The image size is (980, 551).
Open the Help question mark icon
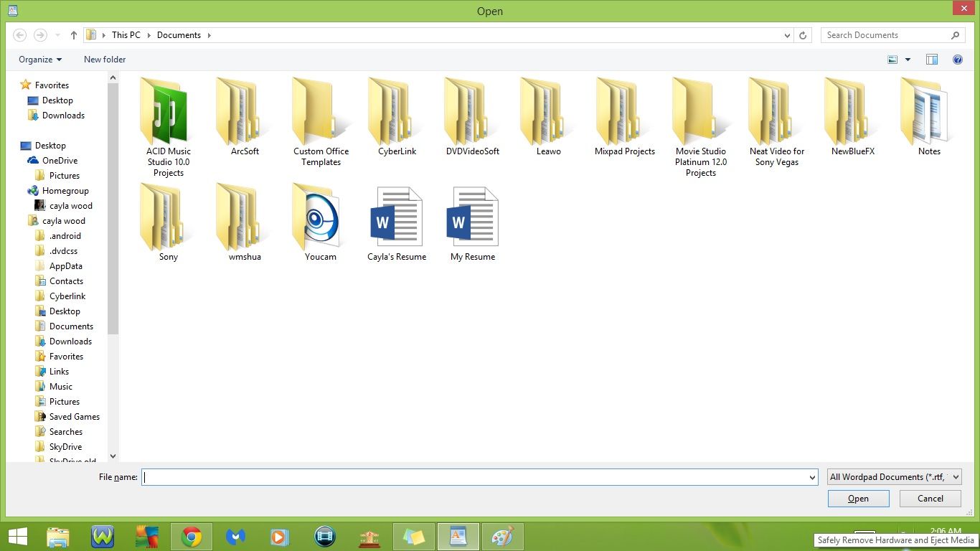tap(958, 60)
